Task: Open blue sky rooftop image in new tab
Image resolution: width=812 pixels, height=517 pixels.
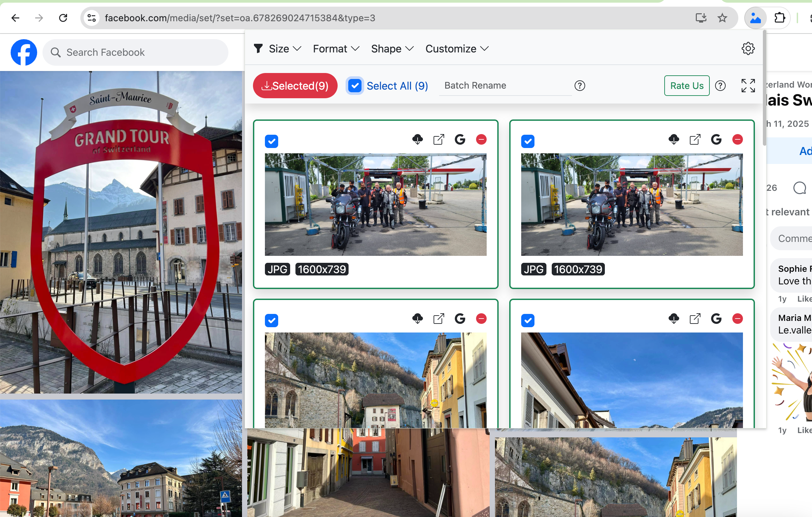Action: click(695, 319)
